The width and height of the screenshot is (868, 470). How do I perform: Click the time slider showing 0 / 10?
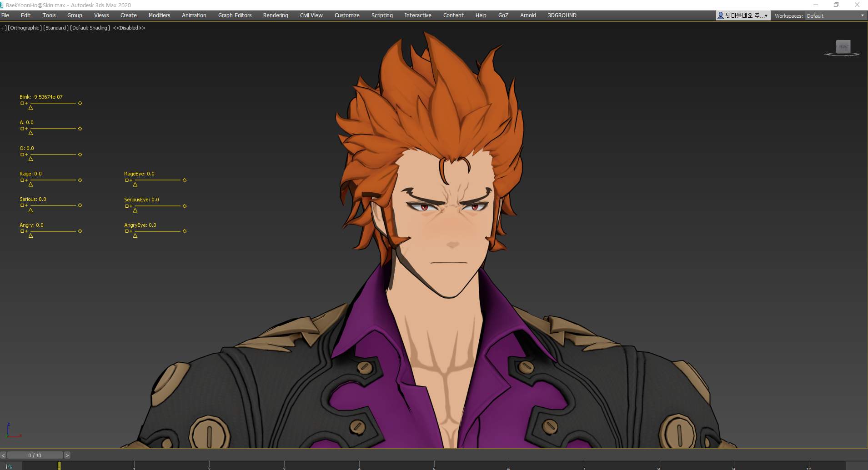pyautogui.click(x=35, y=455)
